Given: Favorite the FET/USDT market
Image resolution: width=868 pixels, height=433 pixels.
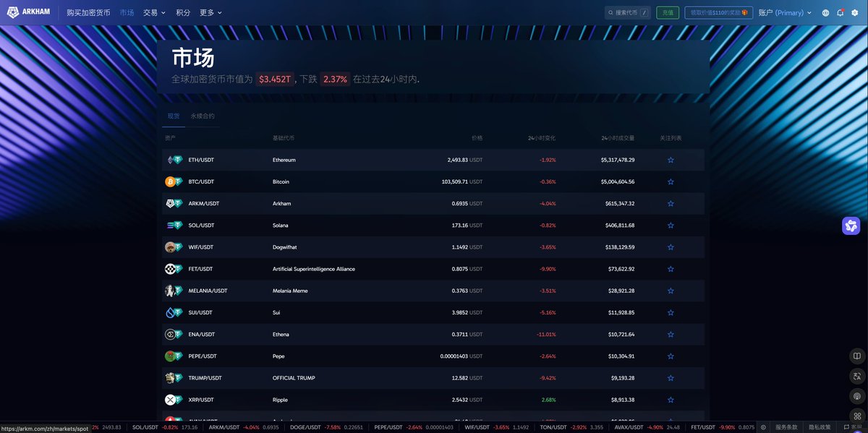Looking at the screenshot, I should (671, 269).
